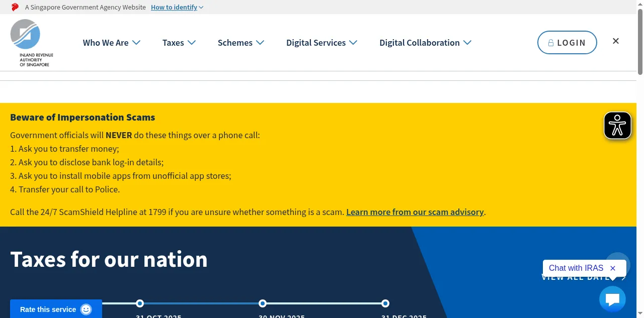Viewport: 644px width, 318px height.
Task: Click the Ask you to transfer money line
Action: 64,149
